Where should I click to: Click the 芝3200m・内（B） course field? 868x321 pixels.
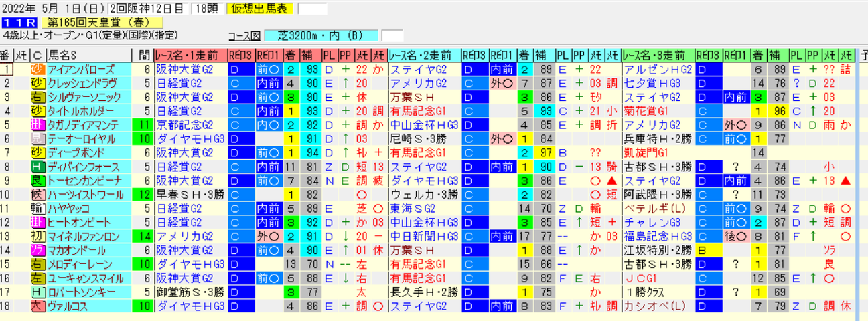coord(321,35)
